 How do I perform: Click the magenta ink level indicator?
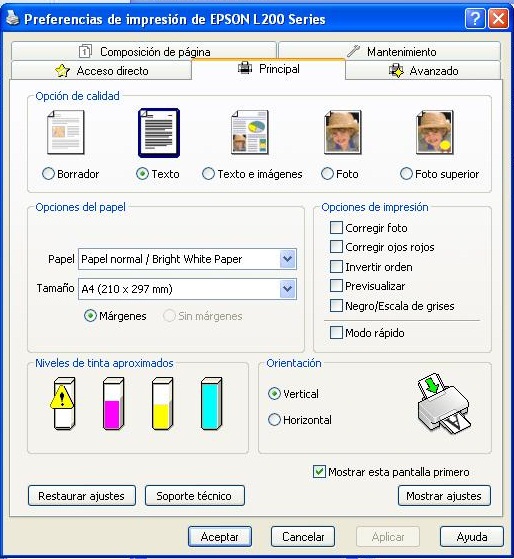point(113,404)
